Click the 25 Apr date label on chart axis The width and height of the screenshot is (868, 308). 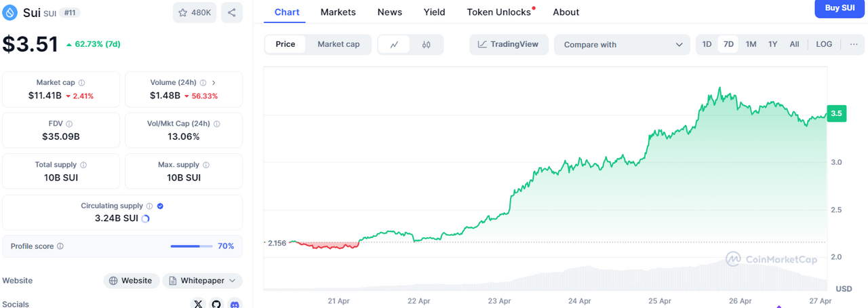pyautogui.click(x=660, y=301)
